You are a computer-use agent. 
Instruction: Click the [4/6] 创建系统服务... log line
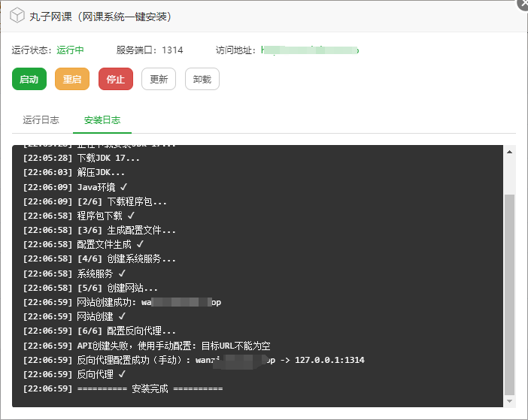coord(99,259)
